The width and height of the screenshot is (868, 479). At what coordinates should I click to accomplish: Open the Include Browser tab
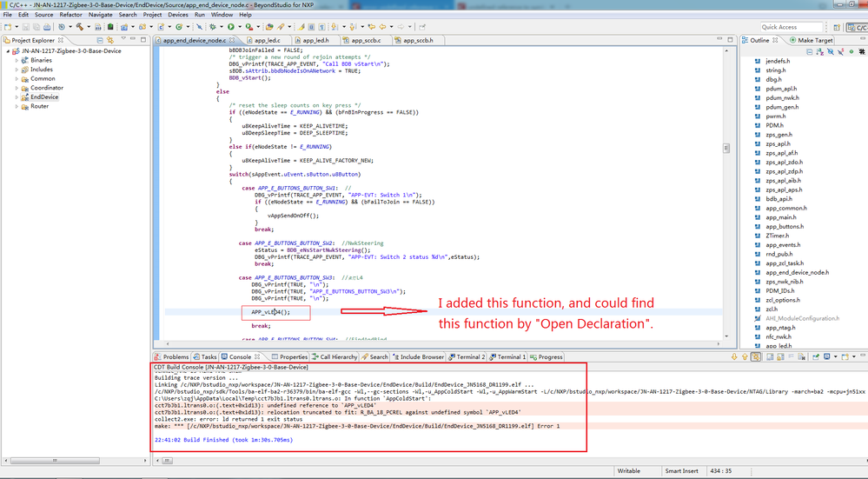click(x=418, y=356)
